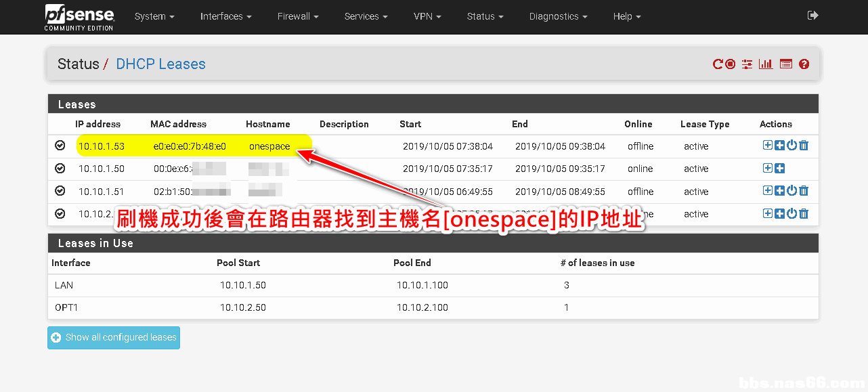Screen dimensions: 868x392
Task: Click check-circle icon on 10.10.1.53 row
Action: (x=60, y=146)
